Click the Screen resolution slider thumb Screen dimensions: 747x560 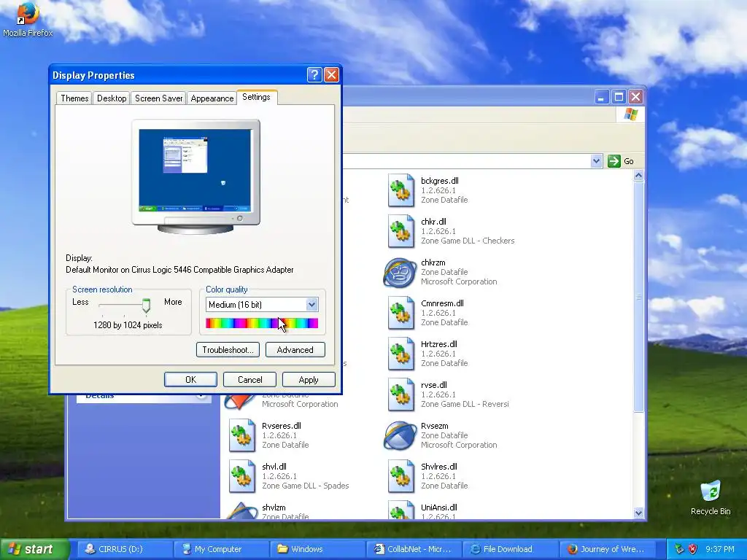click(146, 306)
